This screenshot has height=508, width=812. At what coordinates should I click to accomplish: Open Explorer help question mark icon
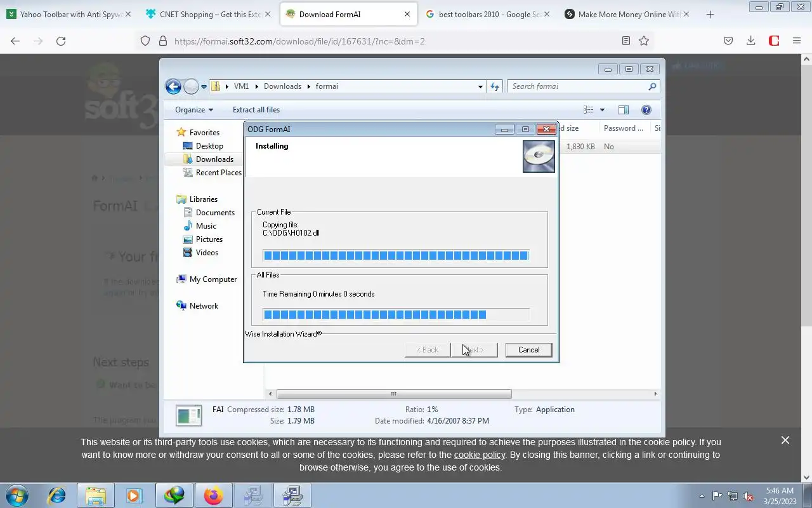pyautogui.click(x=646, y=109)
